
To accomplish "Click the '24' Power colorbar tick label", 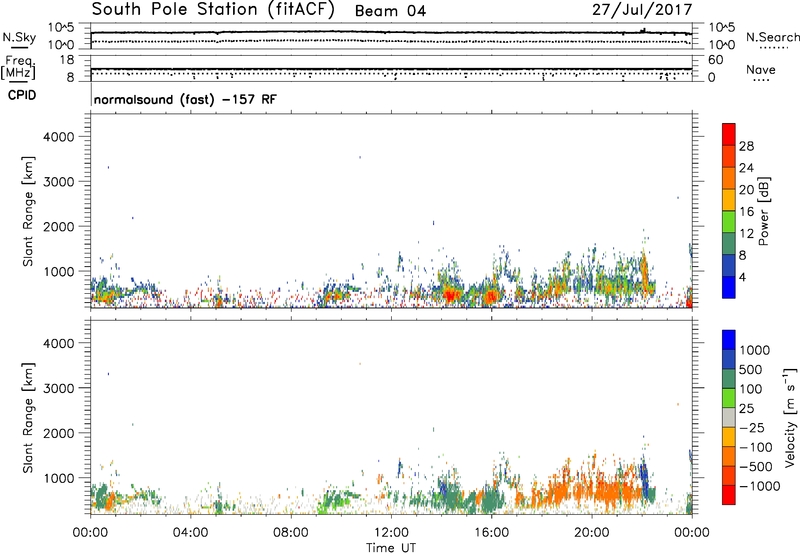I will tap(746, 168).
